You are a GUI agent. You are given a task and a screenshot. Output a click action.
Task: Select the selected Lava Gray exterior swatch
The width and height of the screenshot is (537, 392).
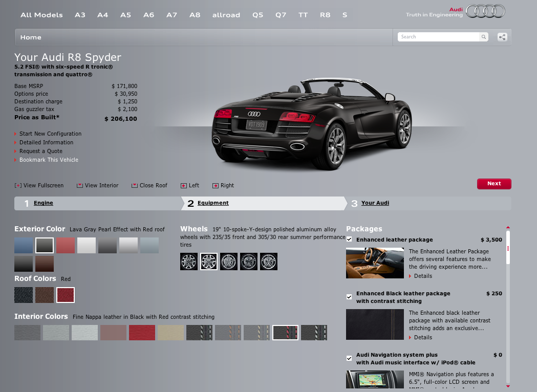point(45,246)
